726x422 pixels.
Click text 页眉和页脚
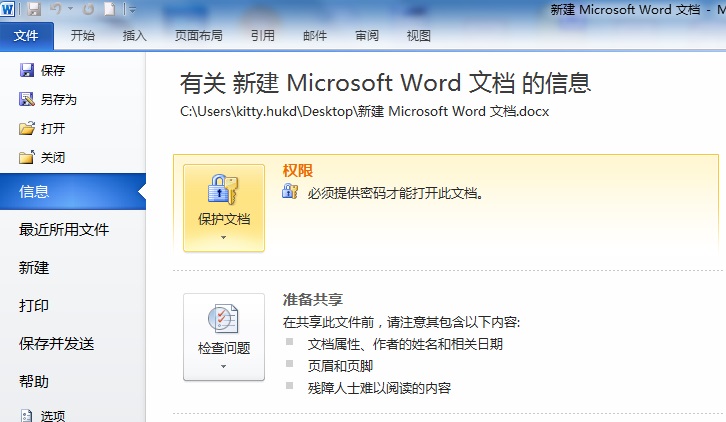pyautogui.click(x=340, y=366)
